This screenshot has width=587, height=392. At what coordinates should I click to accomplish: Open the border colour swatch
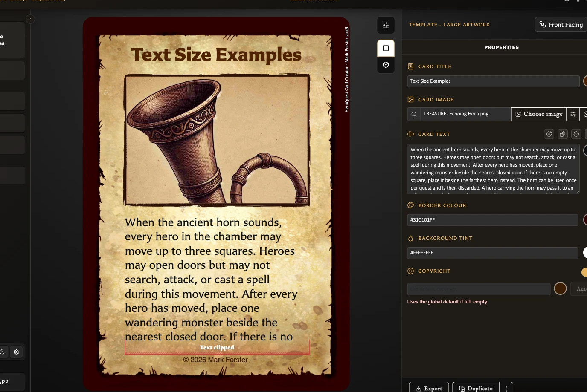[x=585, y=220]
